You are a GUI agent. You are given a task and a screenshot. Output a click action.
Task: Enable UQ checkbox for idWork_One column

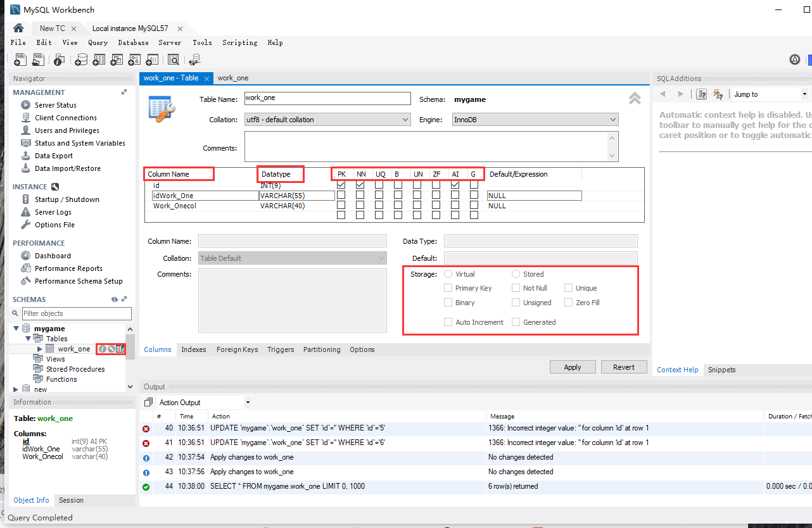click(x=379, y=196)
